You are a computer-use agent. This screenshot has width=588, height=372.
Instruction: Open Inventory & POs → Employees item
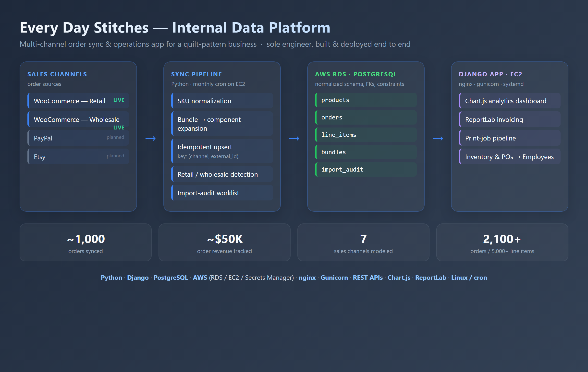pyautogui.click(x=510, y=156)
